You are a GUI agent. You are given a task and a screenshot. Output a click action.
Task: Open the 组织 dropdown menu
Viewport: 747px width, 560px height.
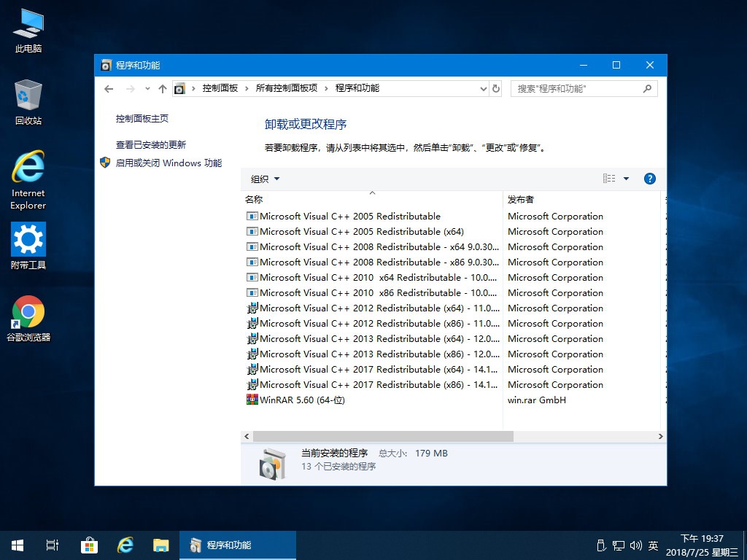[x=266, y=179]
